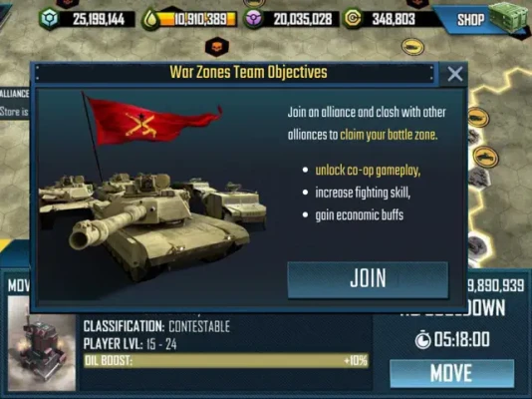This screenshot has width=532, height=399.
Task: Click the JOIN alliance button
Action: click(368, 280)
